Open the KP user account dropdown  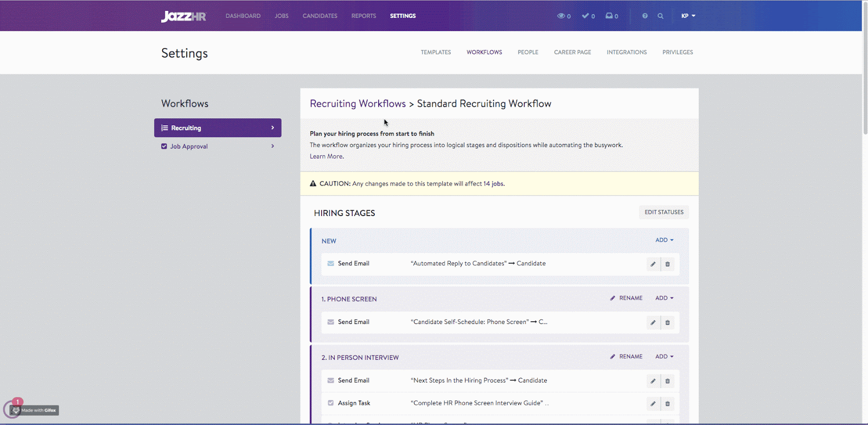click(x=688, y=16)
